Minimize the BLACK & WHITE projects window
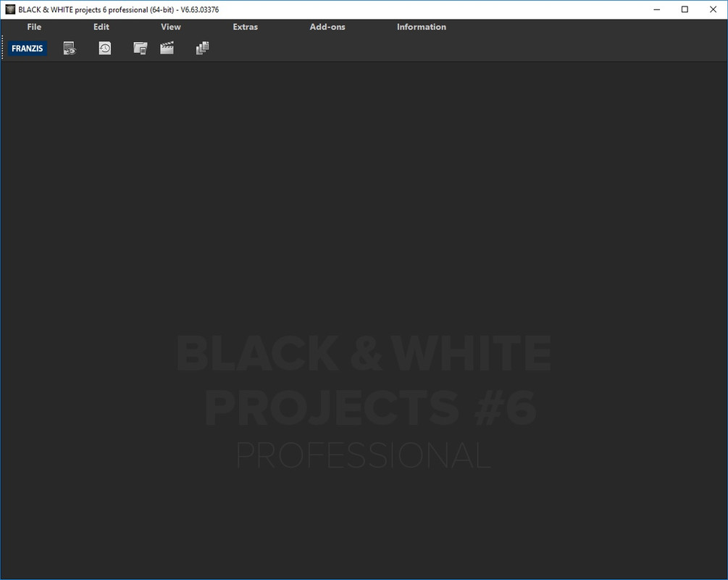Viewport: 728px width, 580px height. pos(656,9)
